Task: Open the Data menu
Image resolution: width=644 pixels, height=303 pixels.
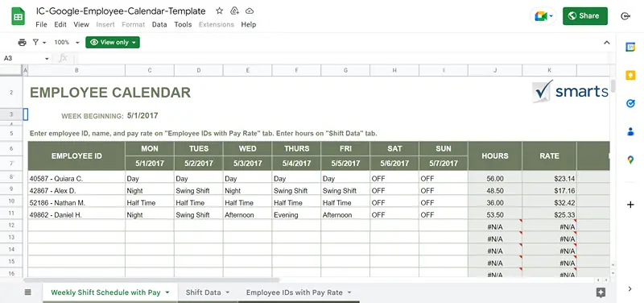Action: 159,25
